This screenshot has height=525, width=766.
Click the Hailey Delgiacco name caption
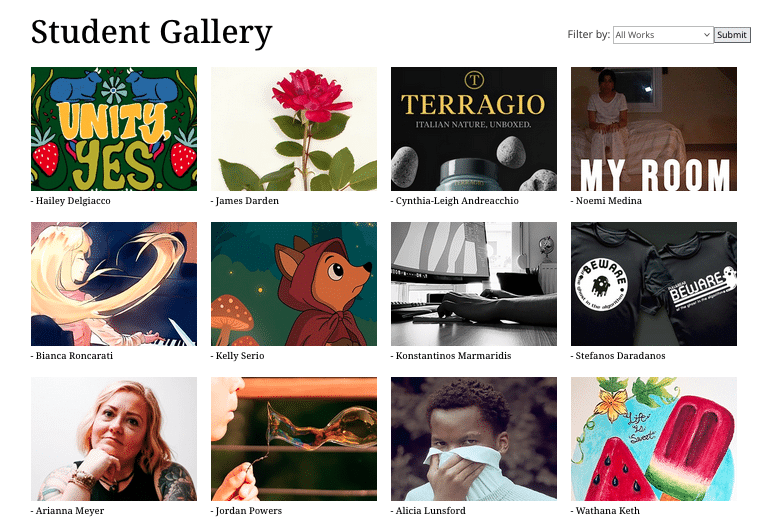point(73,201)
